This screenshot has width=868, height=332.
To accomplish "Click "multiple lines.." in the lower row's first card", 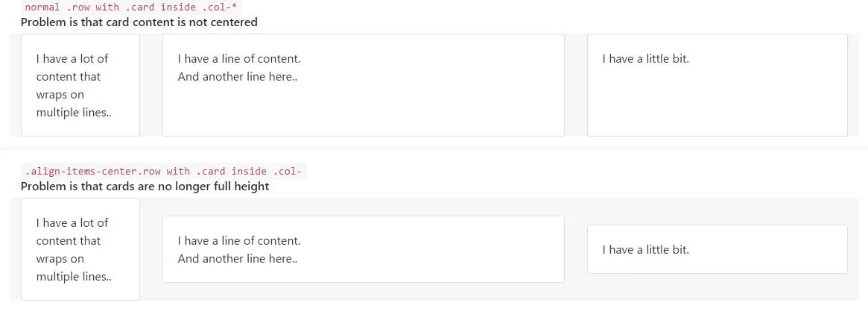I will (x=74, y=277).
